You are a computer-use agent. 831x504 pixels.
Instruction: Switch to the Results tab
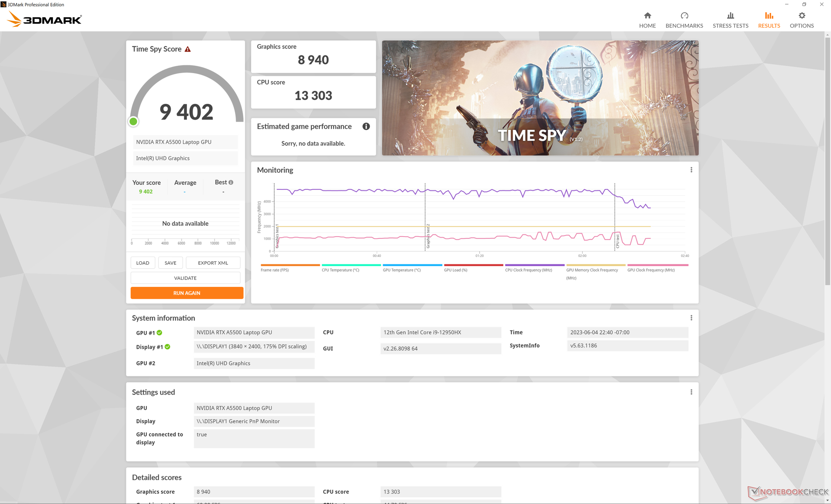point(769,20)
